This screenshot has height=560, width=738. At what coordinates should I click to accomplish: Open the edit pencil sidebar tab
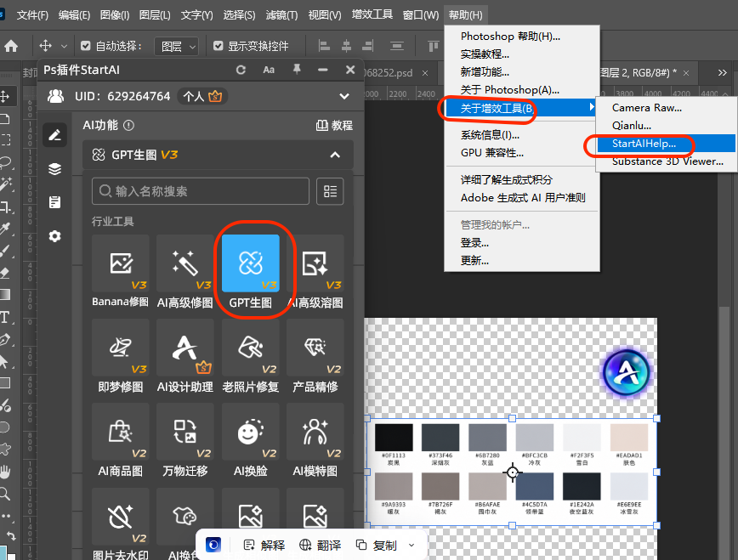coord(55,135)
